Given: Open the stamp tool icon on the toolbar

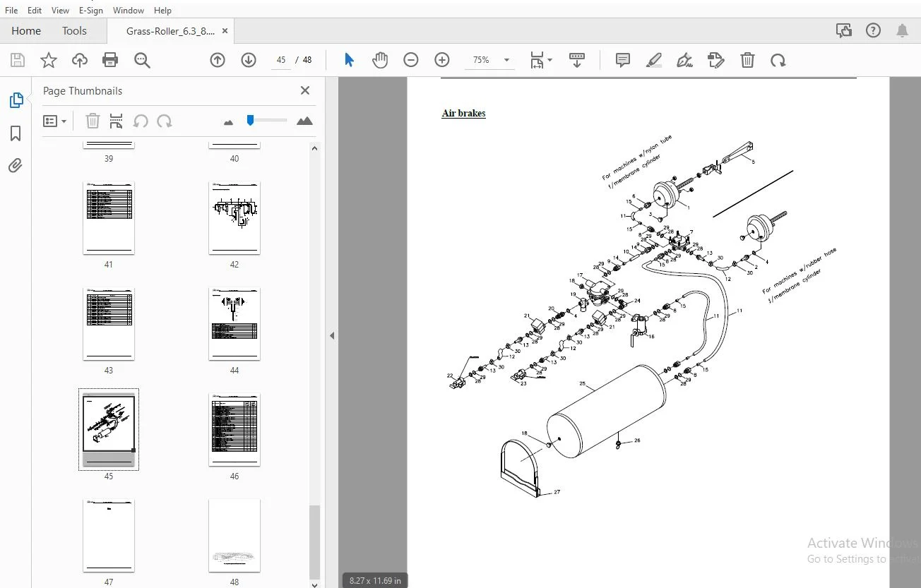Looking at the screenshot, I should click(x=716, y=61).
